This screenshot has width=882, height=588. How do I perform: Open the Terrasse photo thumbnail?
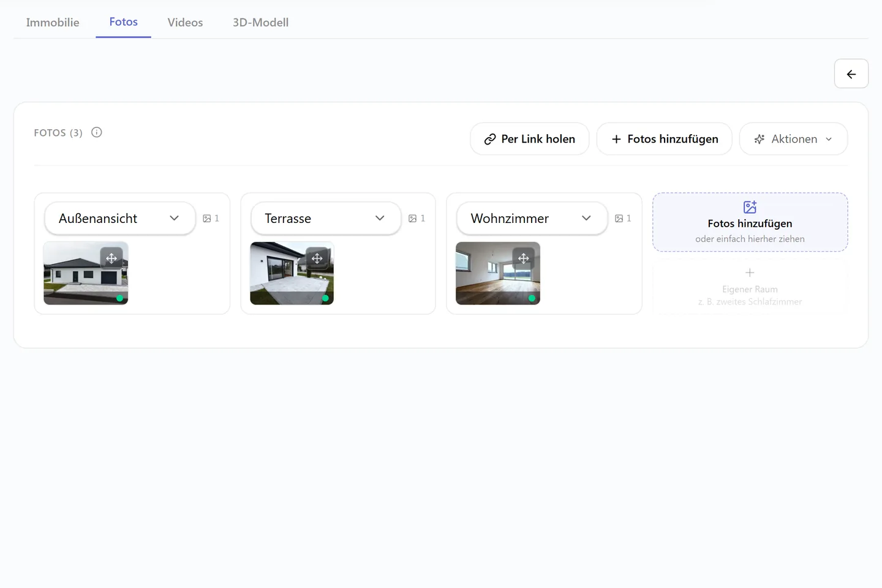(292, 273)
